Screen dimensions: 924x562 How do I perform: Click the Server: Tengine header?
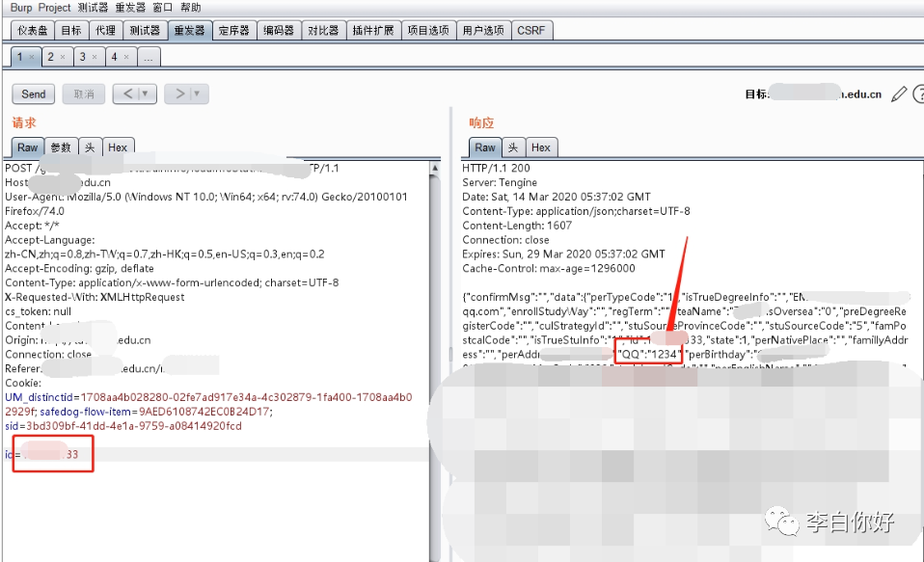click(x=499, y=182)
